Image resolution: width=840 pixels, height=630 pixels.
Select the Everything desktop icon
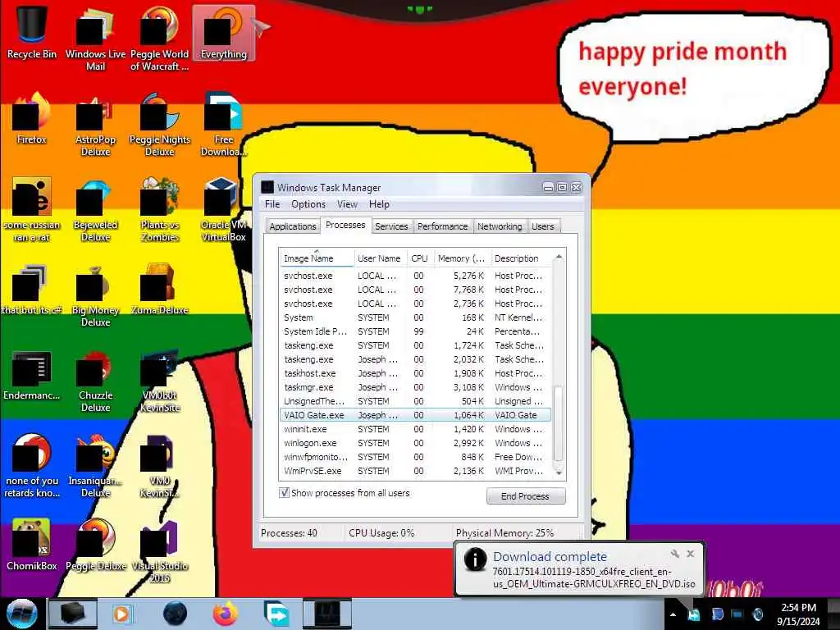click(224, 33)
